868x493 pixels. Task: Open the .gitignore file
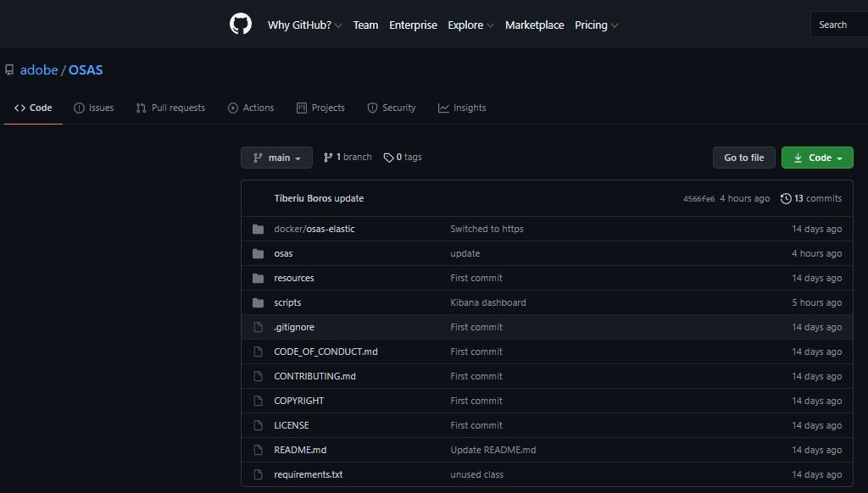[x=293, y=327]
